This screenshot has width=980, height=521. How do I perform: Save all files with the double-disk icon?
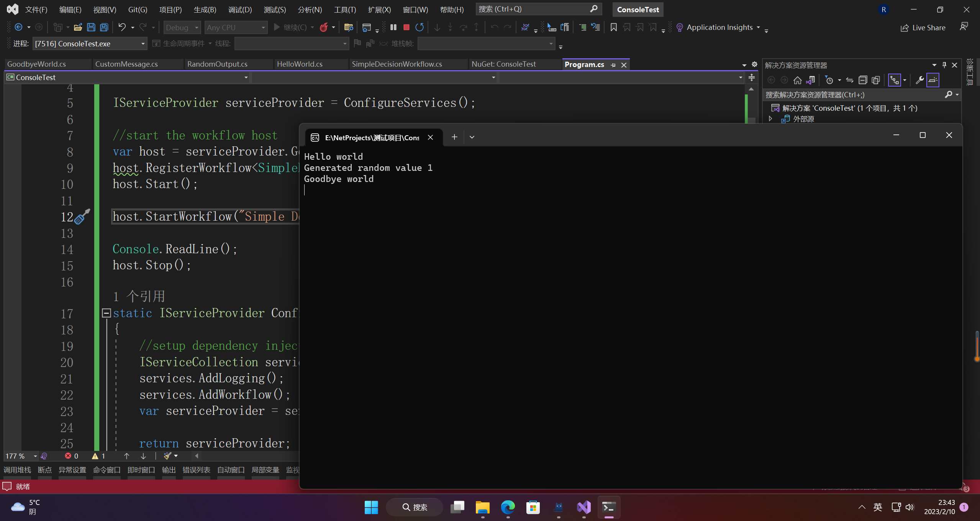pos(104,27)
